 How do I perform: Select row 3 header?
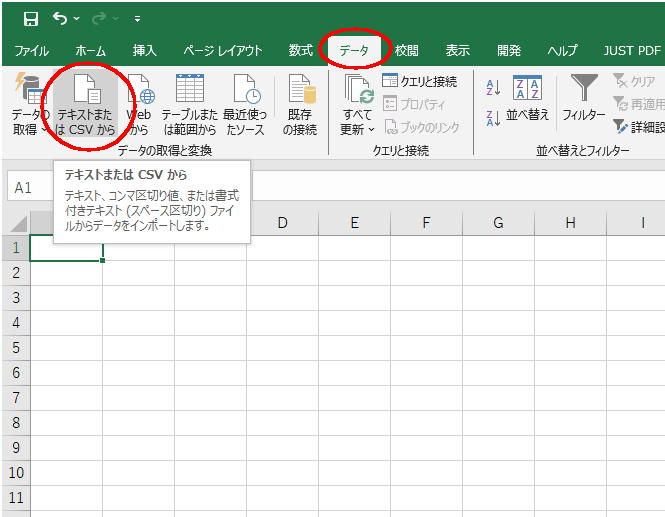[x=16, y=298]
